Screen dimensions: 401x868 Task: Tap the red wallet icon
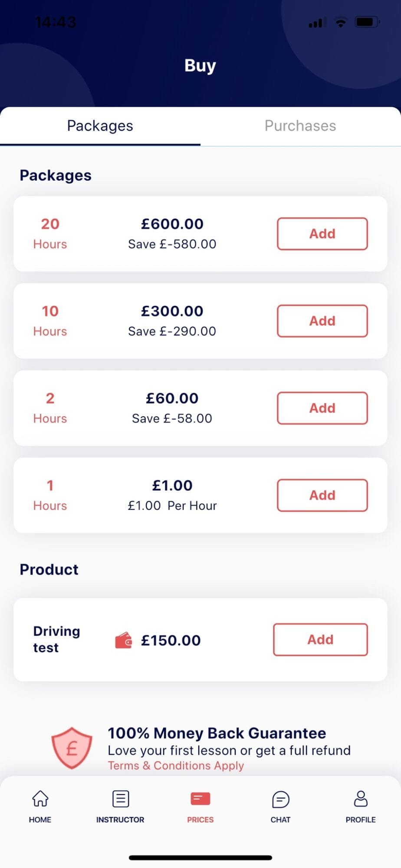(123, 640)
